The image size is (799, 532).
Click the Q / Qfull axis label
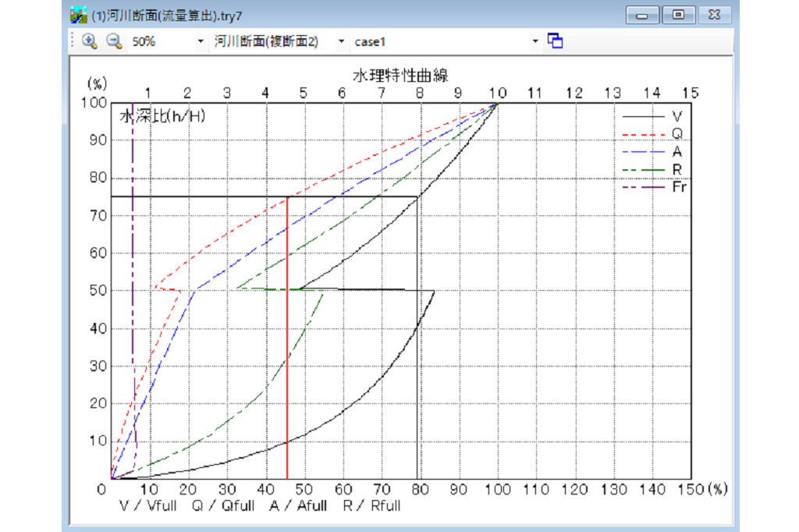223,506
